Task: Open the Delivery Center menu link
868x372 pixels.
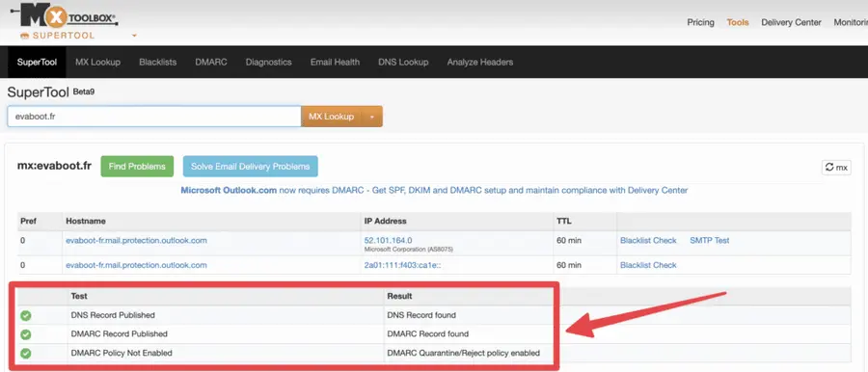Action: click(791, 22)
